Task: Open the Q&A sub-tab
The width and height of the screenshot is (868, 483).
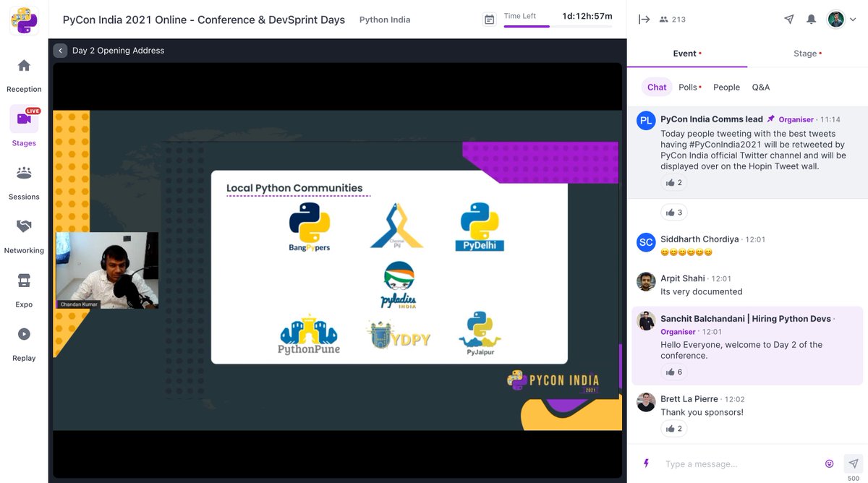Action: click(761, 87)
